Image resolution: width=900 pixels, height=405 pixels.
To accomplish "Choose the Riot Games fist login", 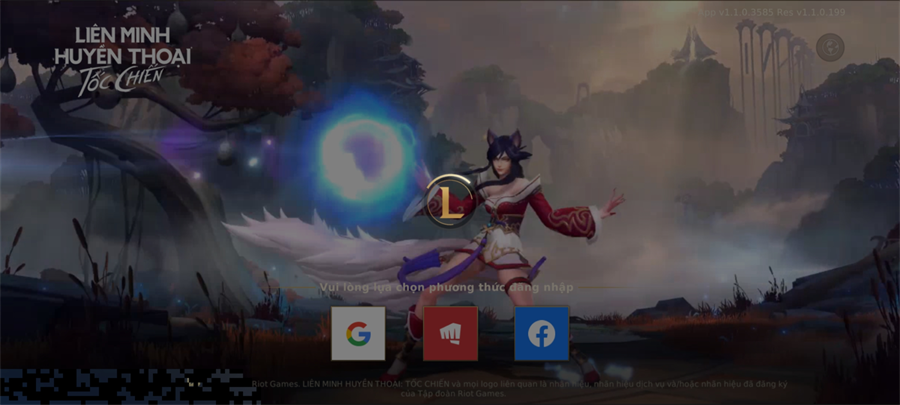I will [451, 333].
